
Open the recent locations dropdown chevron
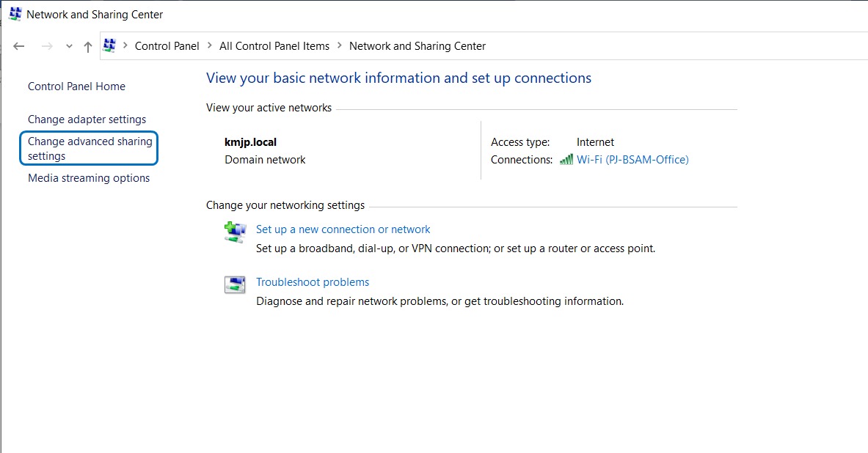click(x=69, y=46)
